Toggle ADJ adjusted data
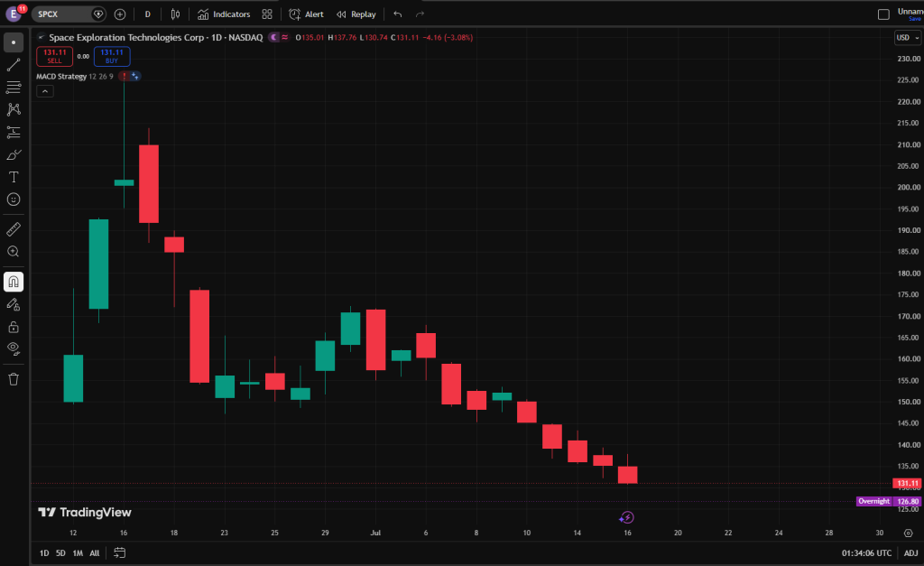 coord(911,553)
